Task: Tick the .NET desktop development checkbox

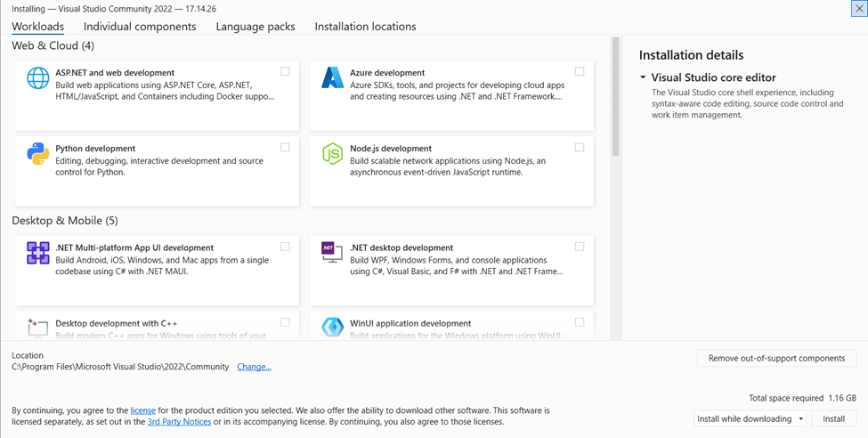Action: click(580, 247)
